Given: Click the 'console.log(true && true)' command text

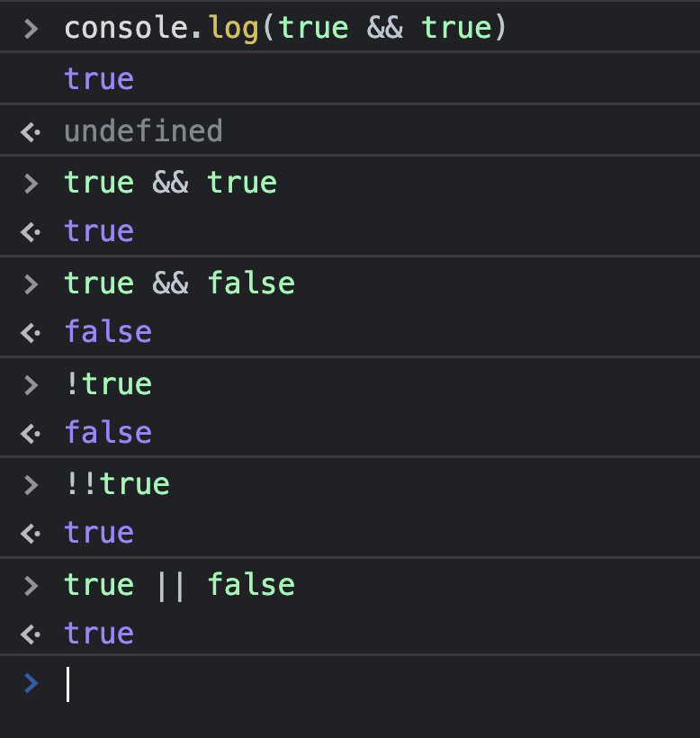Looking at the screenshot, I should [x=286, y=28].
